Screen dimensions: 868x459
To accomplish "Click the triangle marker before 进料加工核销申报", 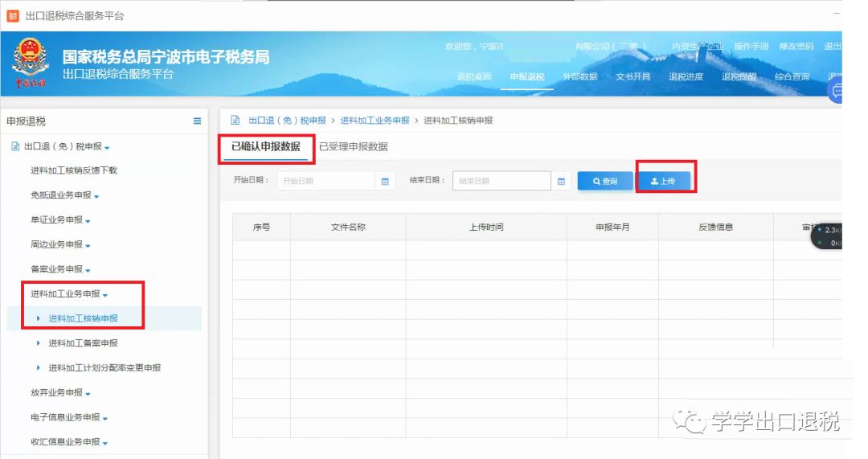I will click(x=39, y=318).
